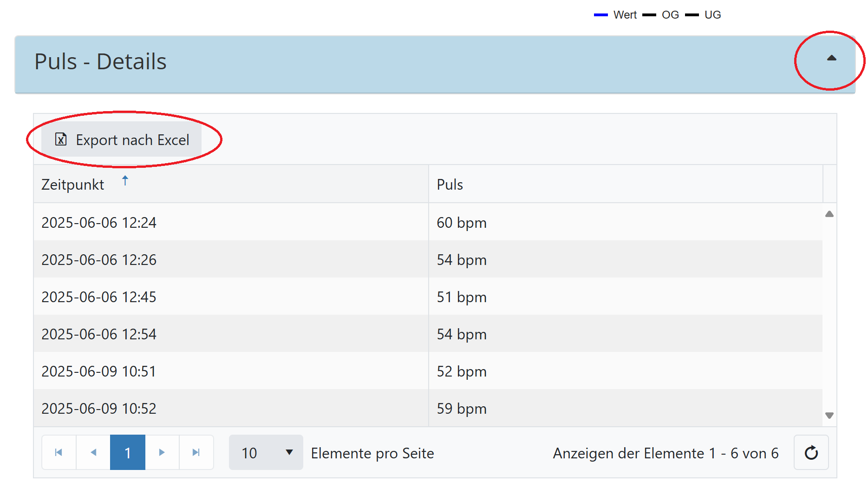Refresh the pulse table
The width and height of the screenshot is (868, 496).
click(x=811, y=452)
